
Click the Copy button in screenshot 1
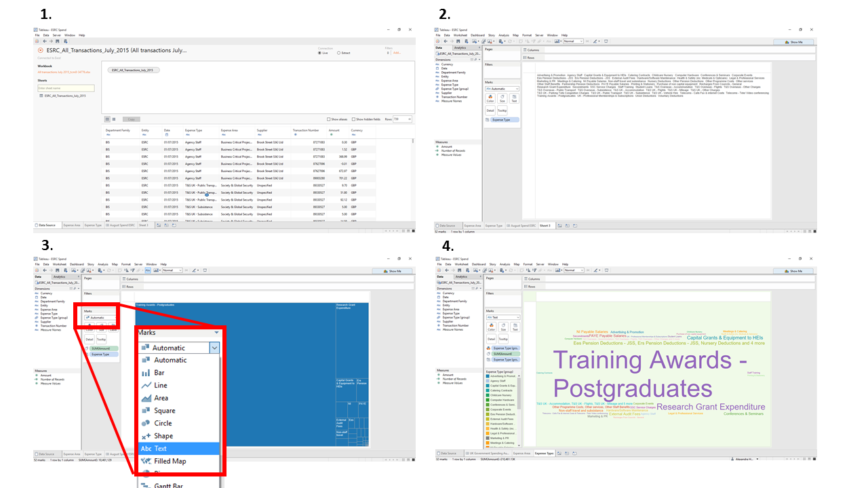132,119
